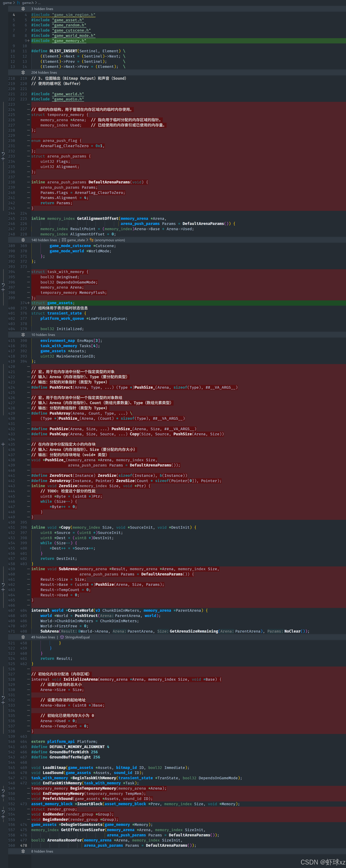The height and width of the screenshot is (868, 346).
Task: Click the plus icon next to line 233
Action: (x=3, y=158)
